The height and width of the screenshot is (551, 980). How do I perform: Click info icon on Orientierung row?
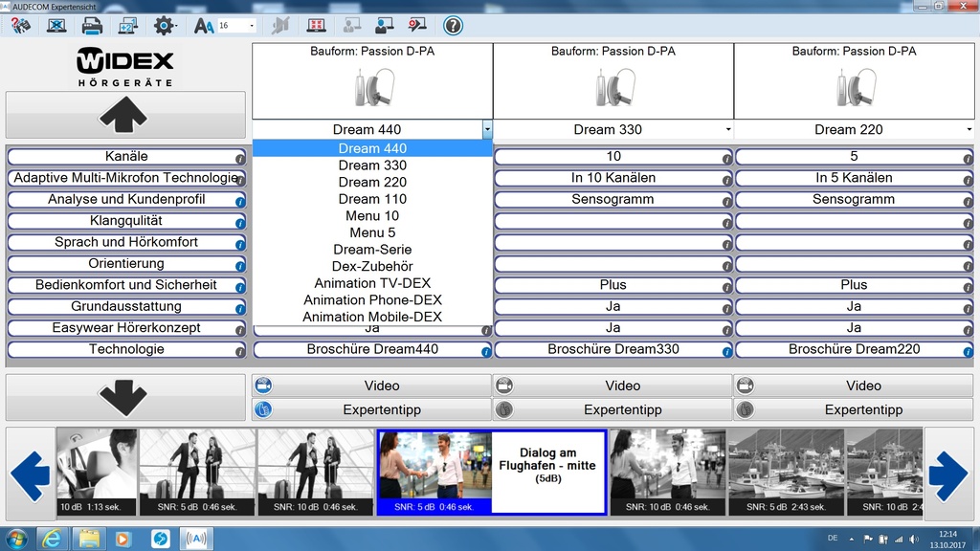tap(239, 266)
